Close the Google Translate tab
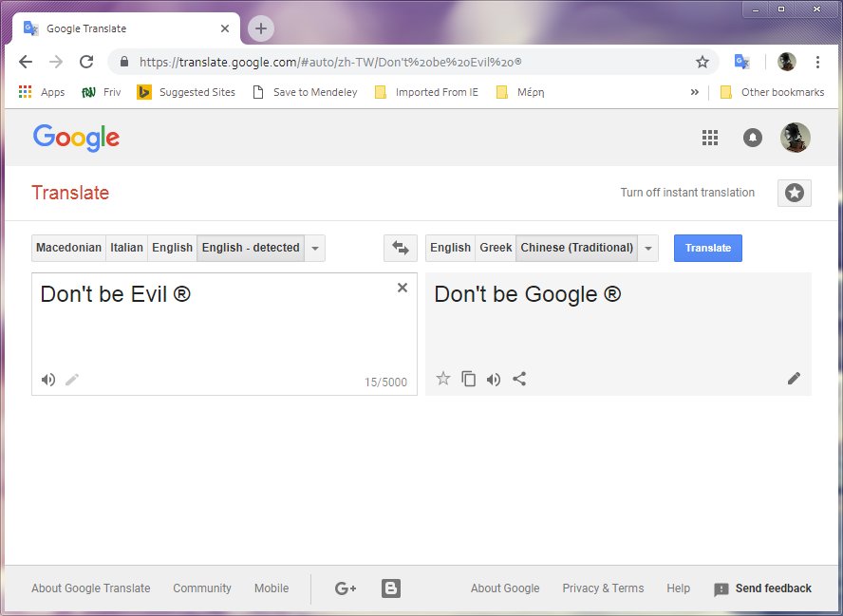This screenshot has width=843, height=616. click(225, 28)
